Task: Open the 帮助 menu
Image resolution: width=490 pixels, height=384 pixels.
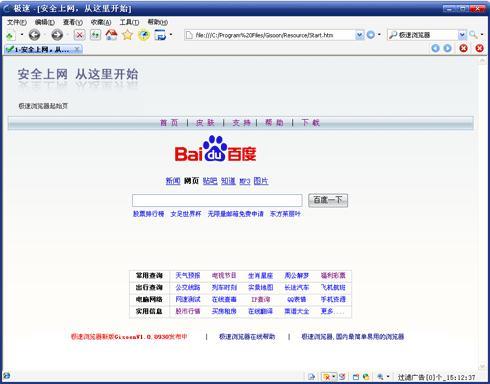Action: point(158,22)
